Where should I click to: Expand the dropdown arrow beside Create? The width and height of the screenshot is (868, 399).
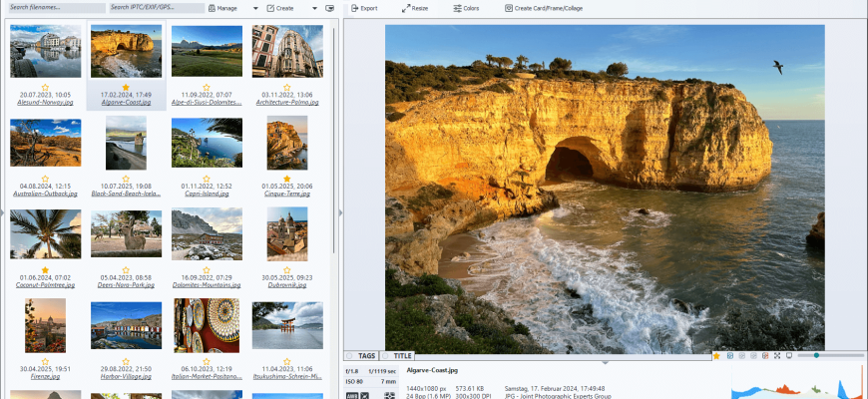coord(314,8)
